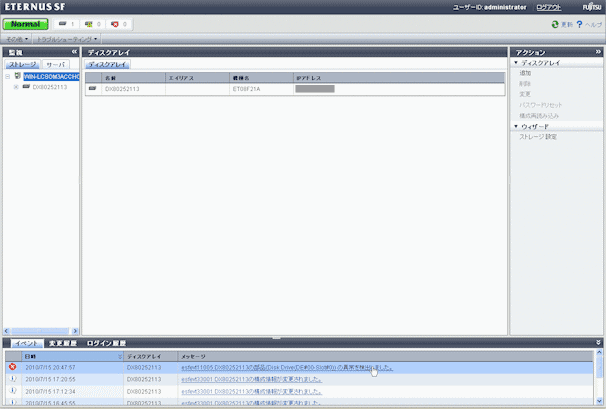
Task: Click the パスワードリセット action
Action: (541, 105)
